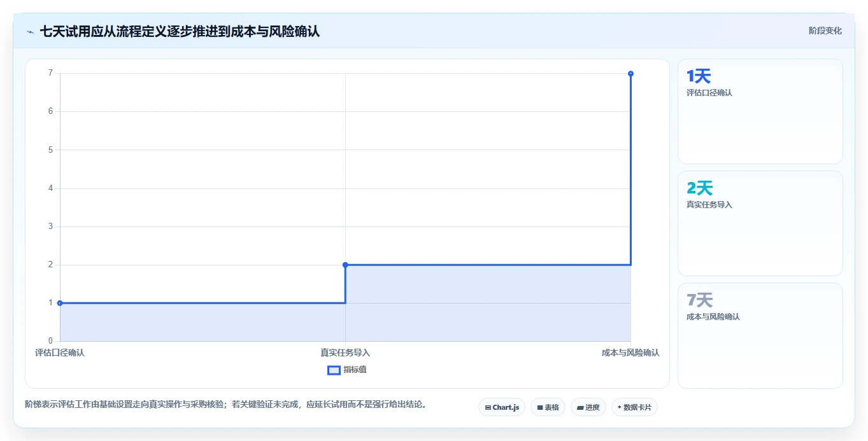Screen dimensions: 868x441
Task: Click the 阶段变化 label in header
Action: pos(825,31)
